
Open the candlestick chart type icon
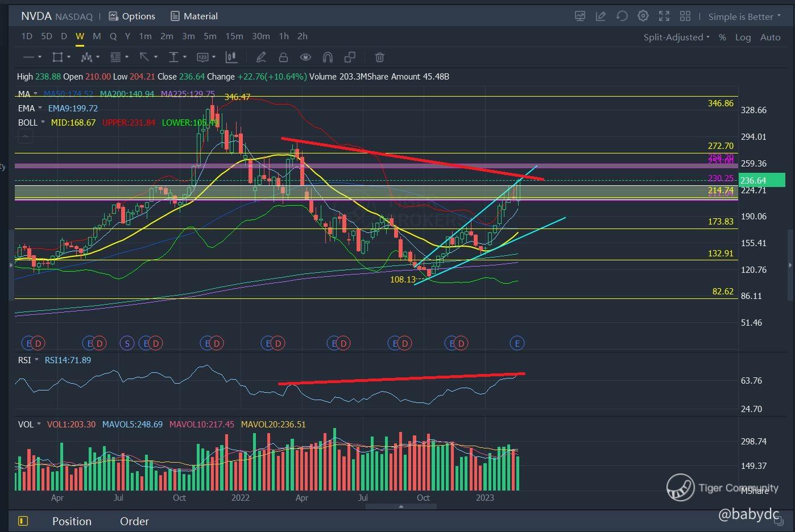(x=231, y=57)
